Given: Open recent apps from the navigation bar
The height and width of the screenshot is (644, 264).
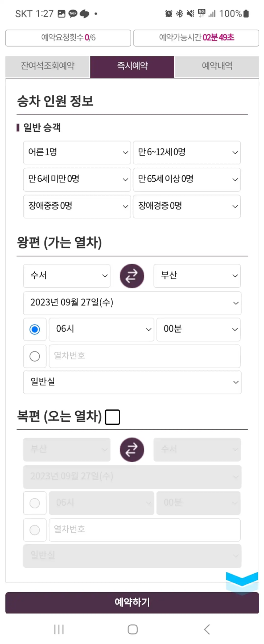Looking at the screenshot, I should pyautogui.click(x=59, y=629).
